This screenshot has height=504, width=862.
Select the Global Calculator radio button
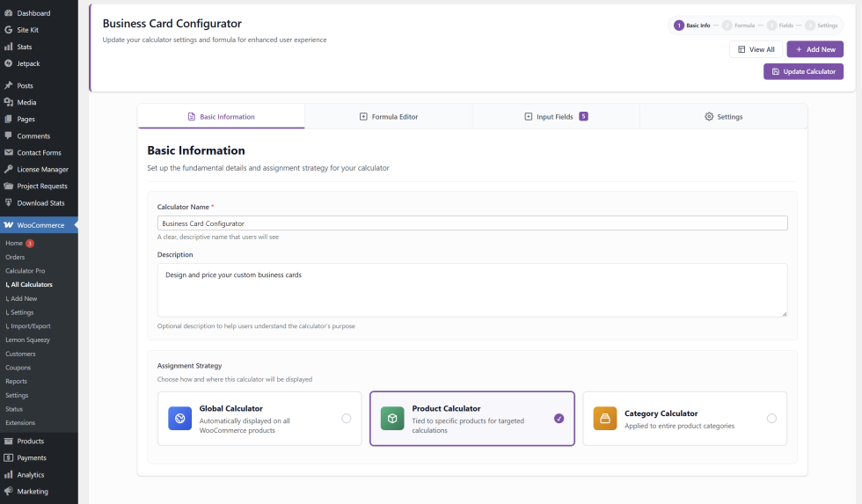(x=347, y=419)
